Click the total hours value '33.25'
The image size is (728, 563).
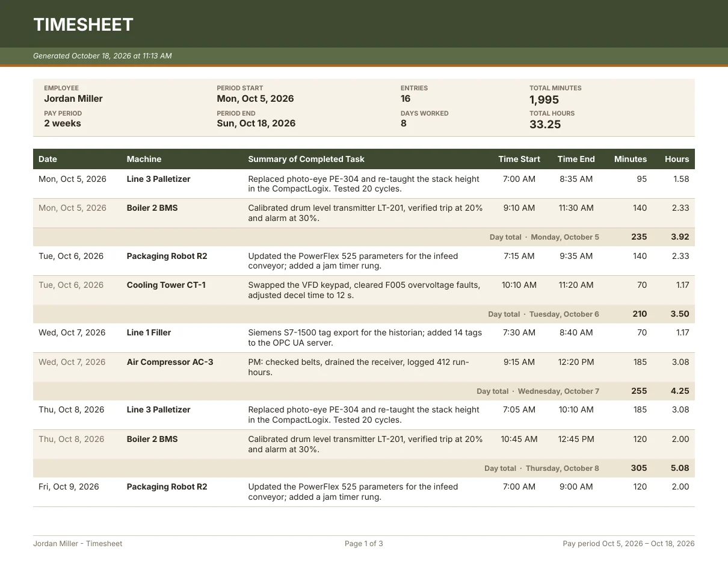click(x=545, y=125)
